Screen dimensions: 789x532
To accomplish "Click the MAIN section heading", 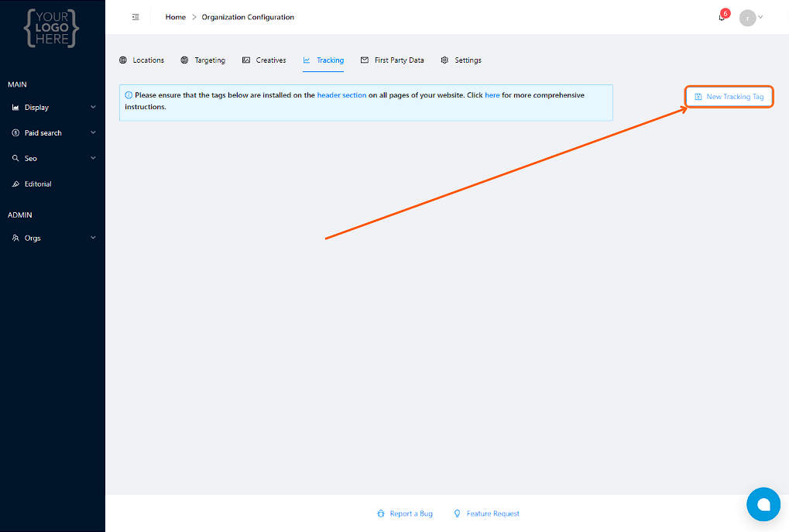I will (17, 84).
